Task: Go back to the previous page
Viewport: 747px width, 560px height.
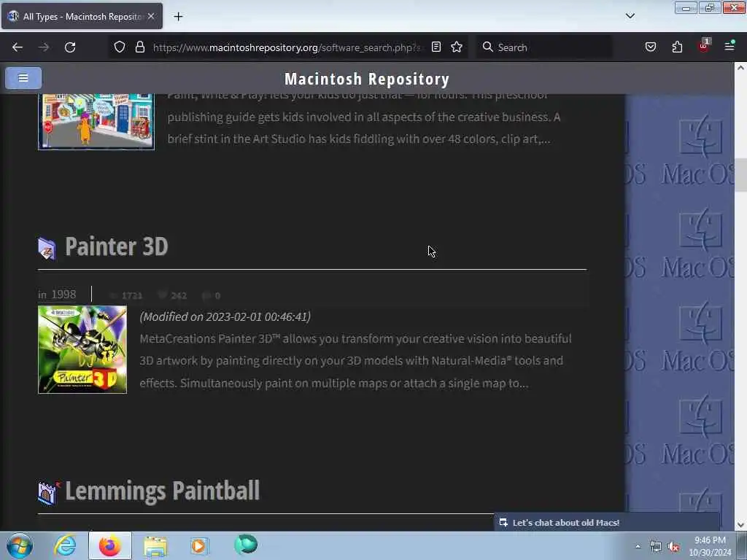Action: coord(18,47)
